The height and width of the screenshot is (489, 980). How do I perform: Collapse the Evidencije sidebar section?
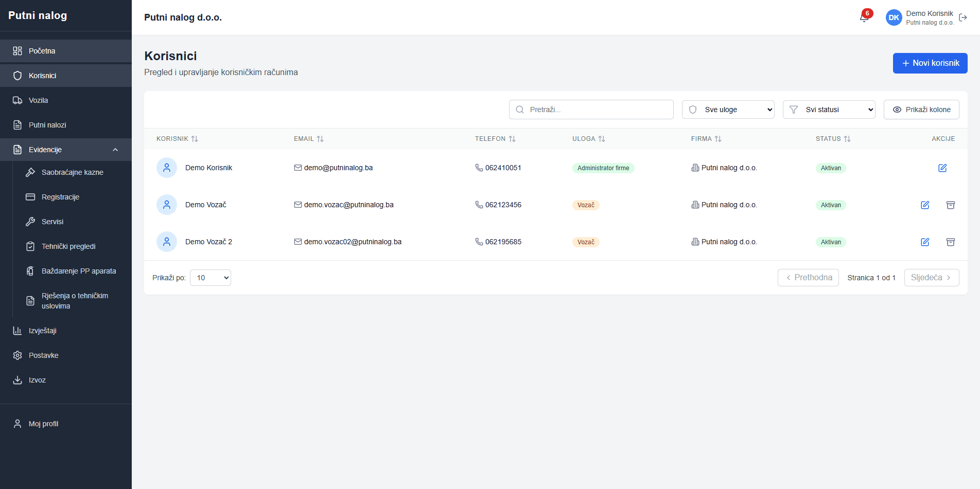pyautogui.click(x=115, y=150)
